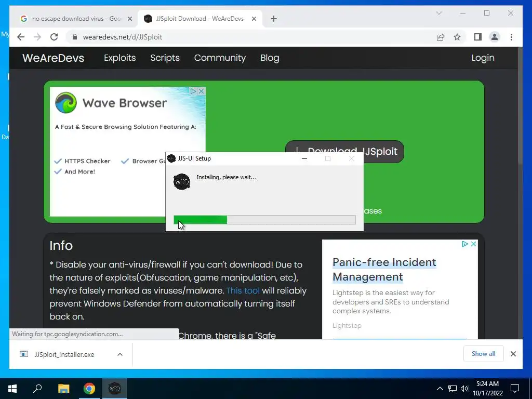This screenshot has width=532, height=399.
Task: Open Windows notification center
Action: 515,389
